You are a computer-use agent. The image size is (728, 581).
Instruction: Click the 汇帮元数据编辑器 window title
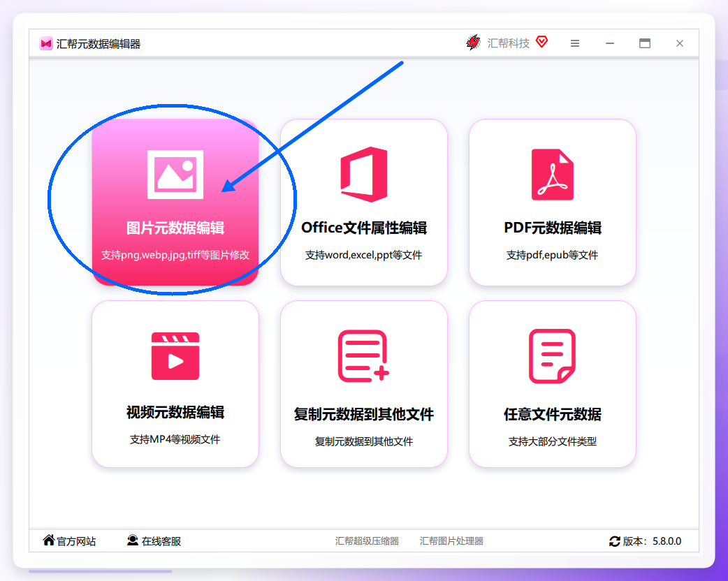(x=98, y=43)
